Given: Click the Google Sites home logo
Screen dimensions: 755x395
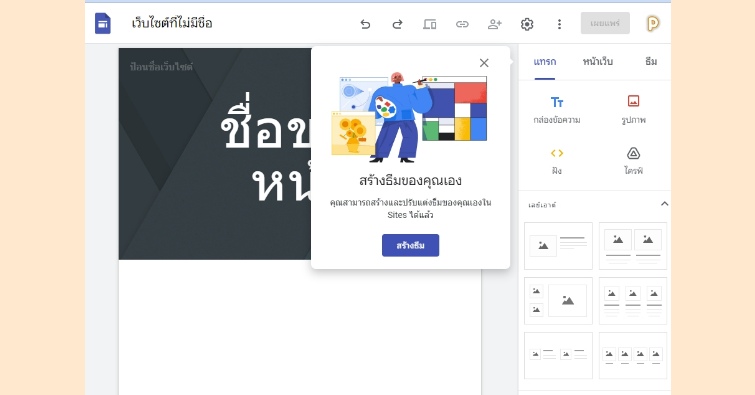Looking at the screenshot, I should (x=103, y=24).
